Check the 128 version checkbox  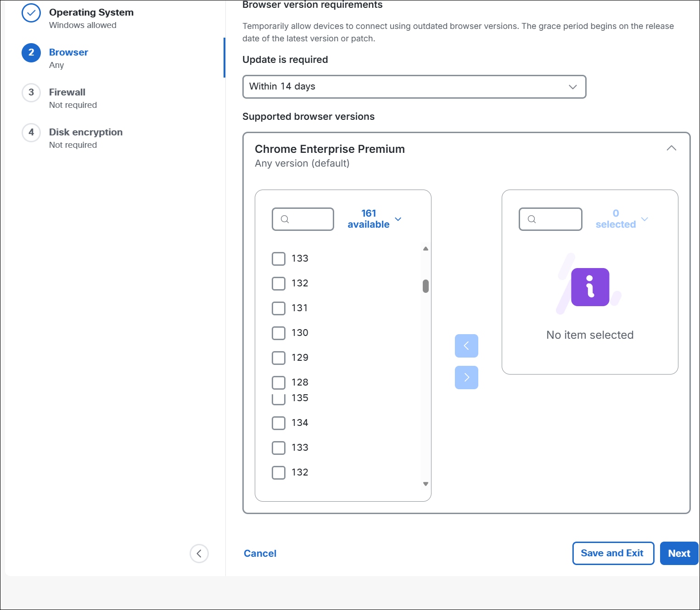(x=279, y=382)
